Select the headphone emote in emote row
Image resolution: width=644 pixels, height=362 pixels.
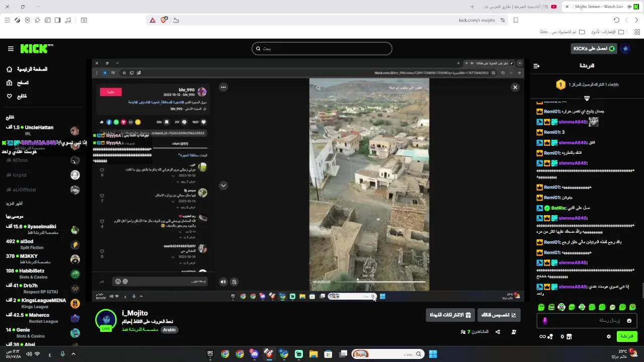click(561, 307)
